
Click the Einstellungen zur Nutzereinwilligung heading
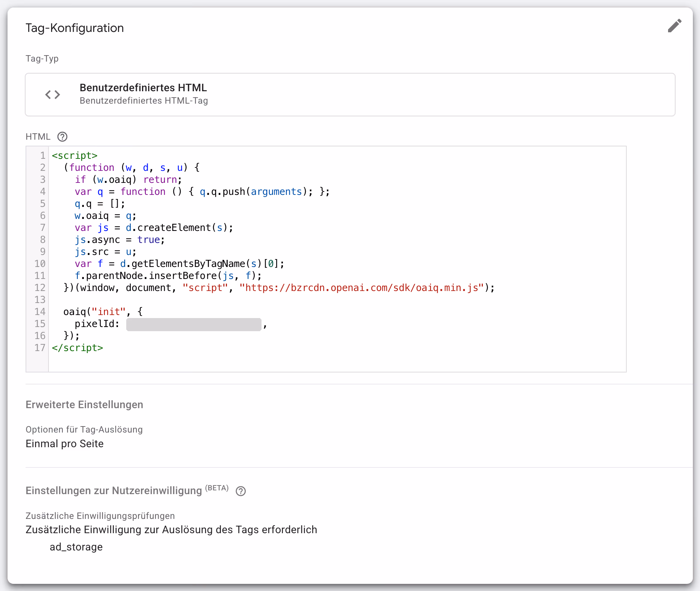114,491
